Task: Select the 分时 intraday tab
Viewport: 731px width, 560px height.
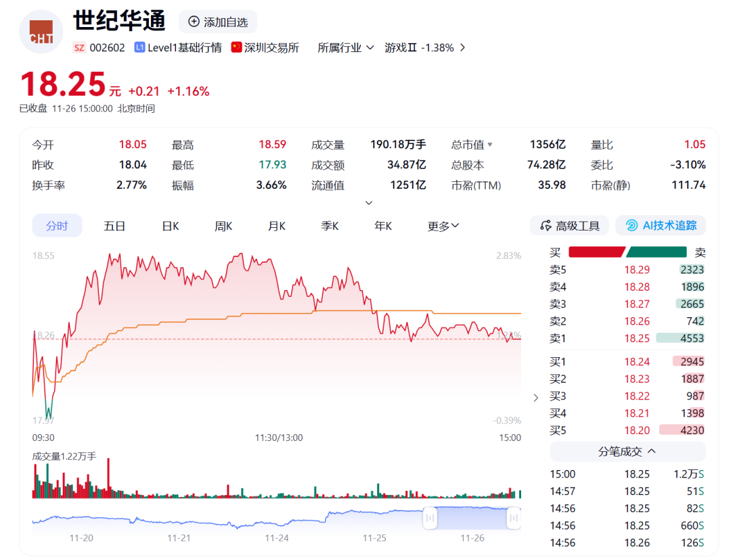Action: tap(57, 226)
